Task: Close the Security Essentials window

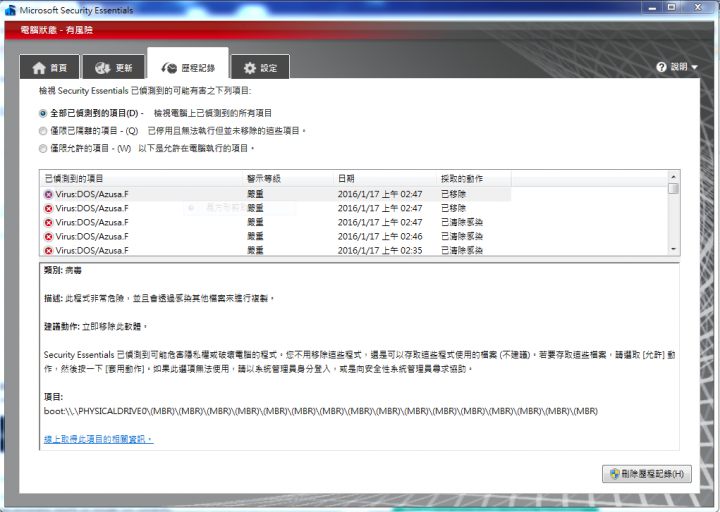Action: point(698,7)
